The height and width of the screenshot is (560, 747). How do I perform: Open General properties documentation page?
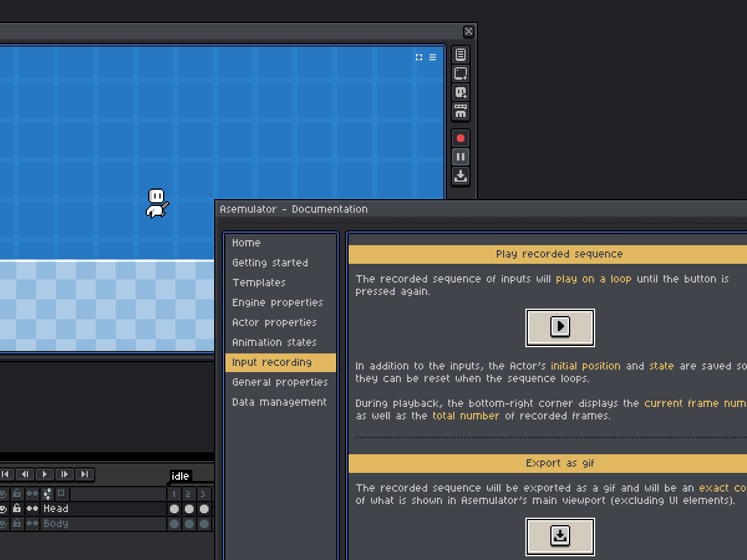[281, 382]
